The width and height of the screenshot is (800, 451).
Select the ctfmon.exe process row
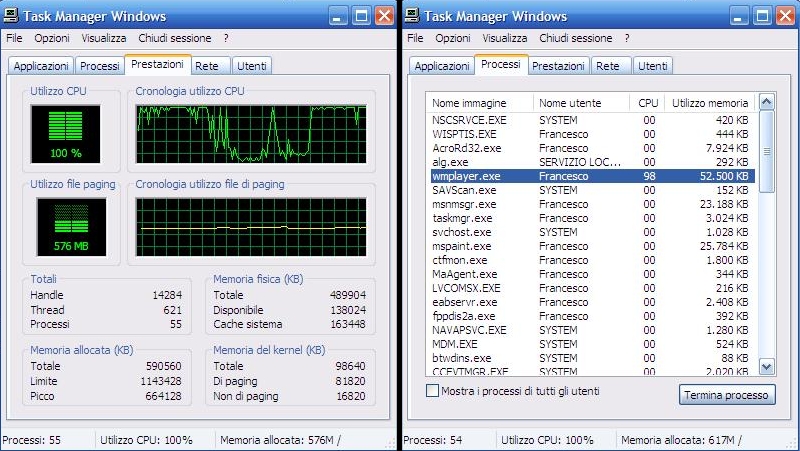pos(590,260)
